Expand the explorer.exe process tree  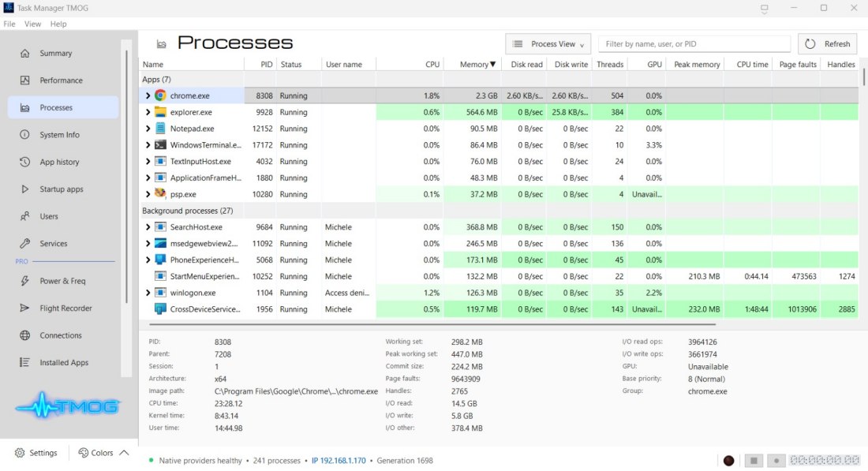(148, 112)
